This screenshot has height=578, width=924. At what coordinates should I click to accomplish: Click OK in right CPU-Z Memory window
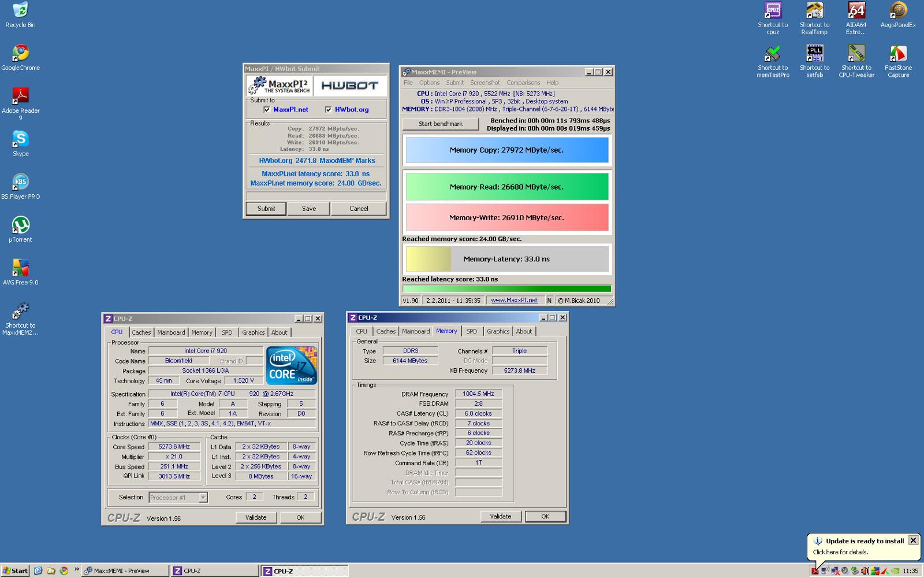point(545,516)
